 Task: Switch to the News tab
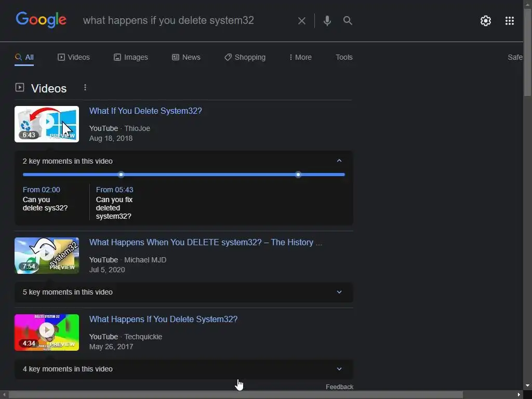tap(186, 57)
